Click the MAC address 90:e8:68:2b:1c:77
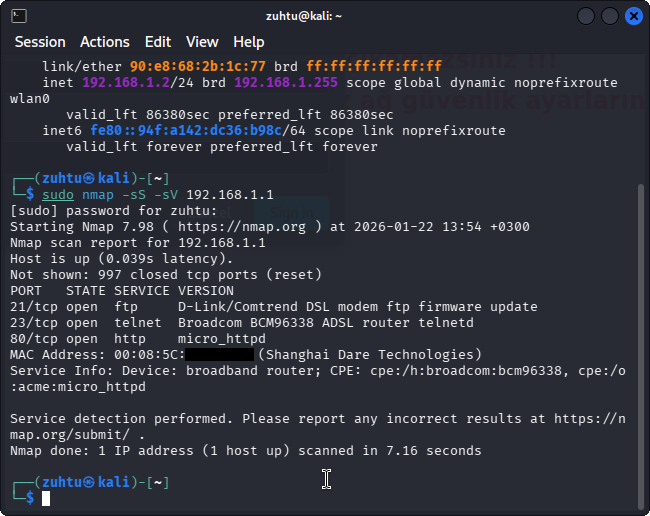 tap(197, 66)
